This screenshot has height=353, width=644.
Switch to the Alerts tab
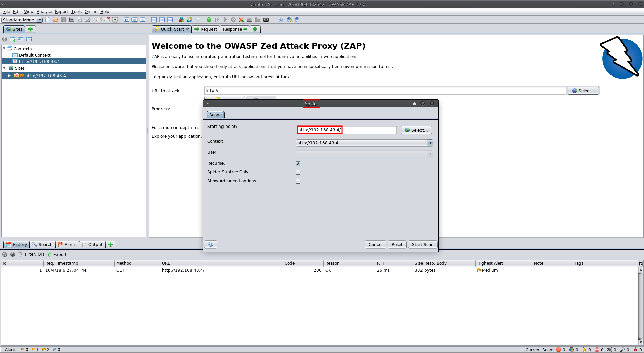[67, 244]
